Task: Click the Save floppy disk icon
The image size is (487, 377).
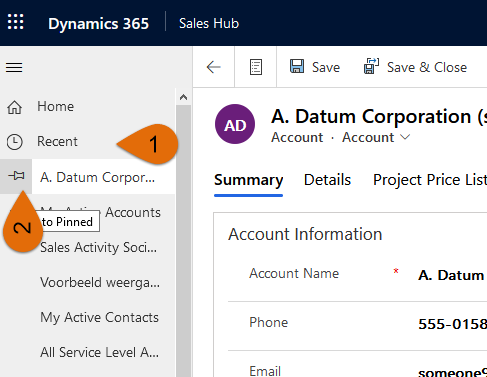Action: click(297, 66)
